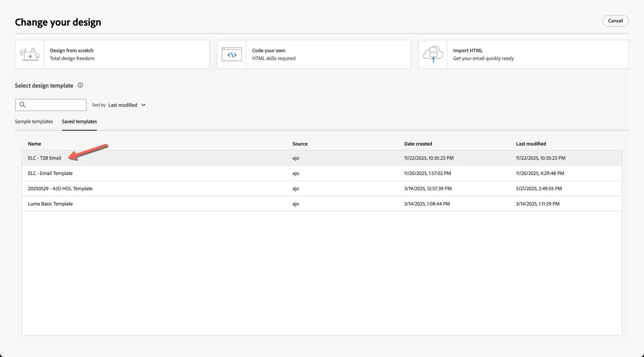Image resolution: width=644 pixels, height=357 pixels.
Task: Choose the Import HTML text
Action: [468, 50]
